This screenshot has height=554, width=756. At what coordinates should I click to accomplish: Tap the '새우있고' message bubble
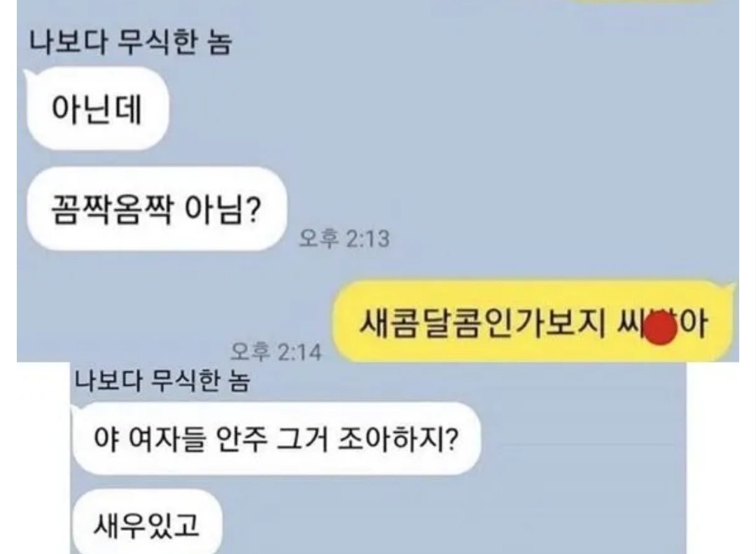146,524
